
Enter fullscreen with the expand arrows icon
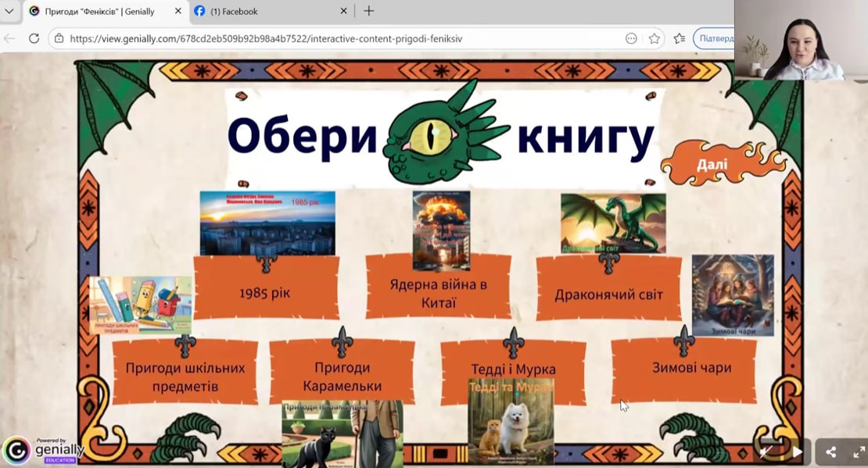(858, 452)
